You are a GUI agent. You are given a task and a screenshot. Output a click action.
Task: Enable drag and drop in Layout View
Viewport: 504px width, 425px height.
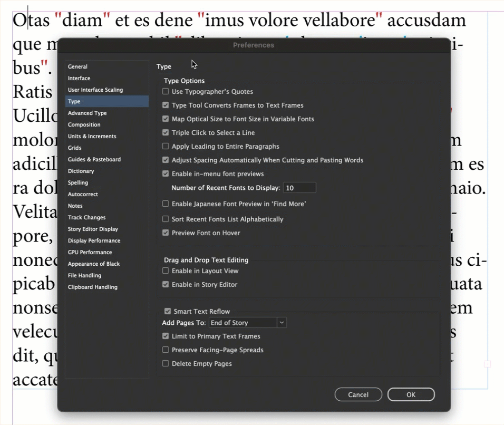point(166,271)
